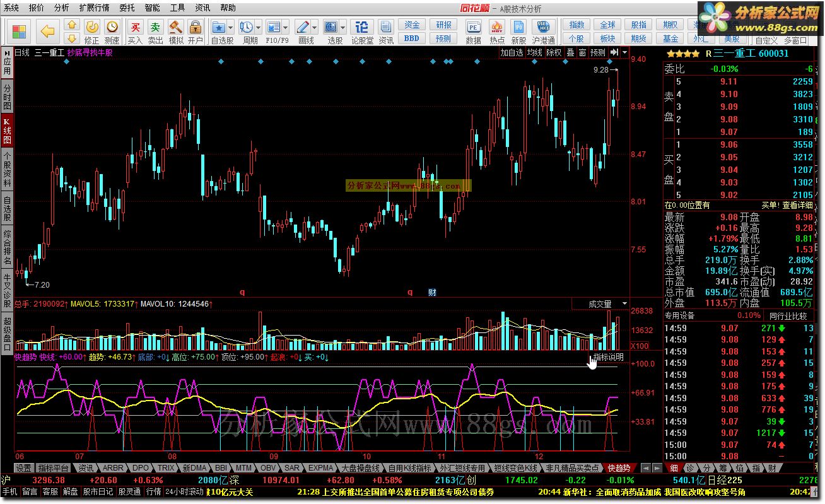Toggle the 叠 overlay button
Screen dimensions: 825x504
click(x=570, y=52)
